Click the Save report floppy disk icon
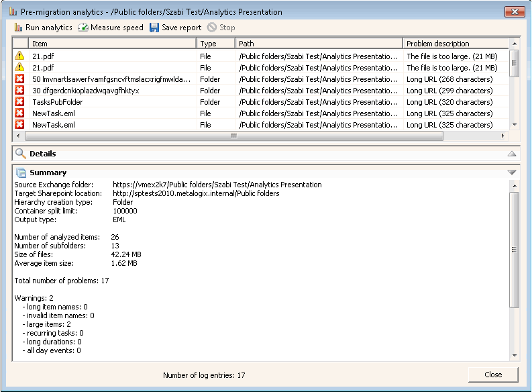Image resolution: width=532 pixels, height=392 pixels. point(154,28)
